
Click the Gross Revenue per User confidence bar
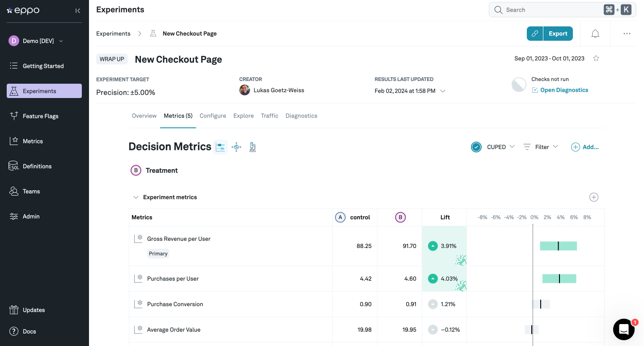(558, 246)
